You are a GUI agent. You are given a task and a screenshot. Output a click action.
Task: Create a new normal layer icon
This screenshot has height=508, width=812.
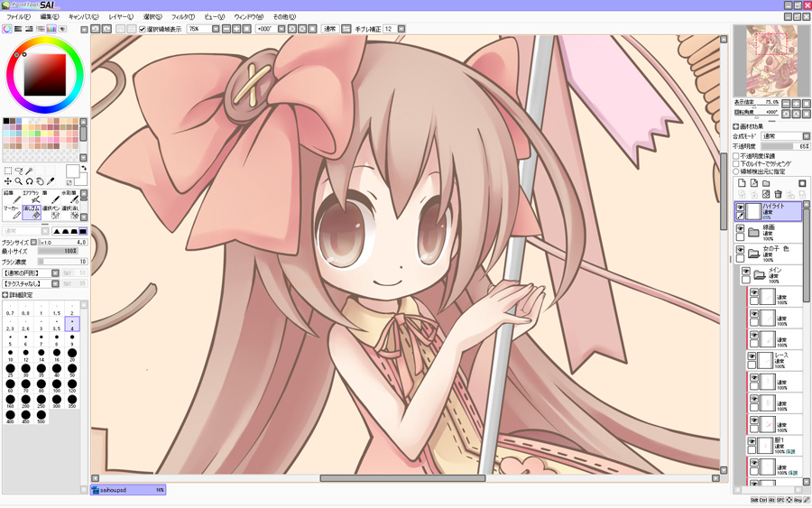742,183
